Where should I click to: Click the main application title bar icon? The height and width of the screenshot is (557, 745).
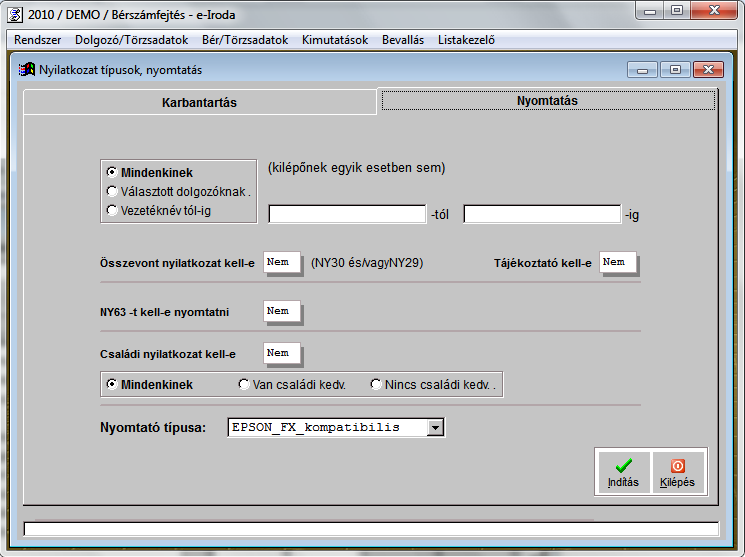point(14,13)
